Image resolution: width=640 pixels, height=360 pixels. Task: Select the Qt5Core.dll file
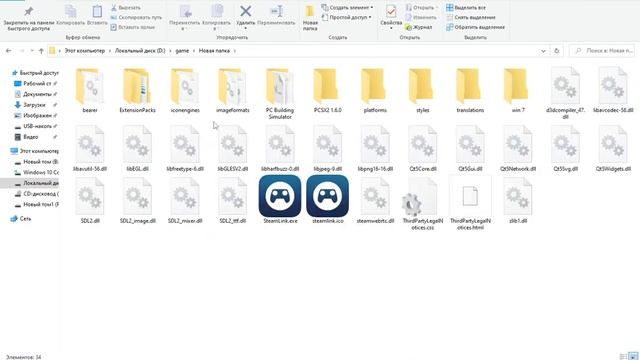pos(423,148)
